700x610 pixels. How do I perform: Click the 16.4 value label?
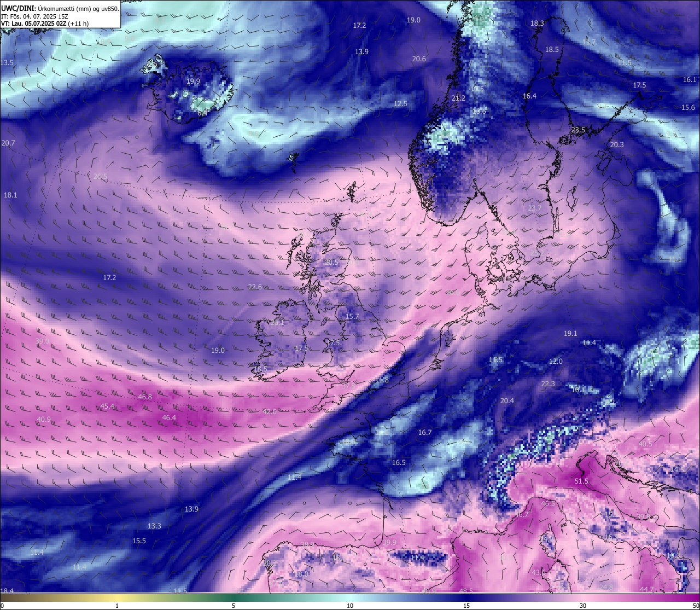(x=529, y=96)
